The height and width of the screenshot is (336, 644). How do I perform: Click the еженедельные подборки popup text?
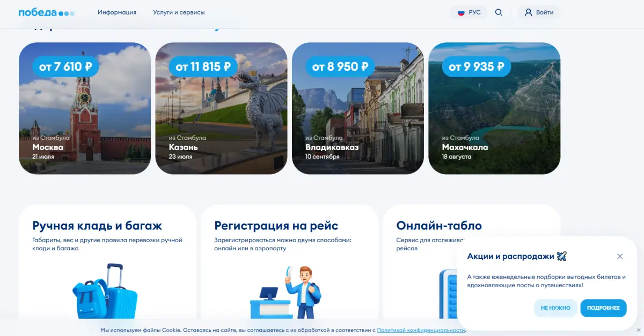(547, 281)
